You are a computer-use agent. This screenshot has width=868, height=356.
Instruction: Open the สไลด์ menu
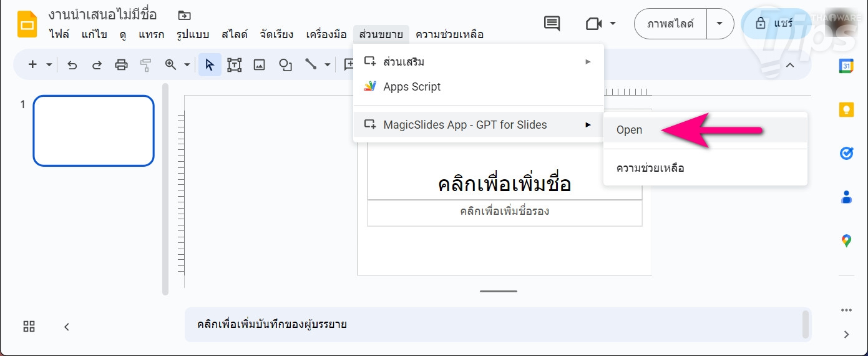234,34
